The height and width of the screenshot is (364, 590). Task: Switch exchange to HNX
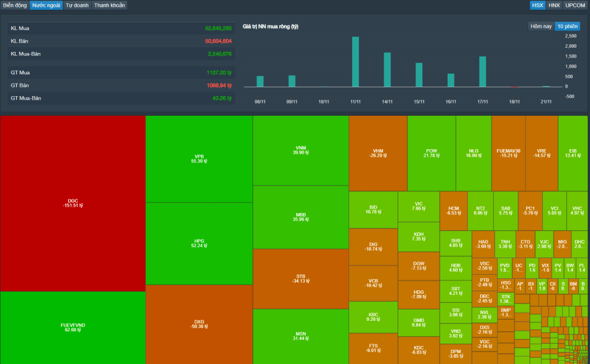point(554,5)
